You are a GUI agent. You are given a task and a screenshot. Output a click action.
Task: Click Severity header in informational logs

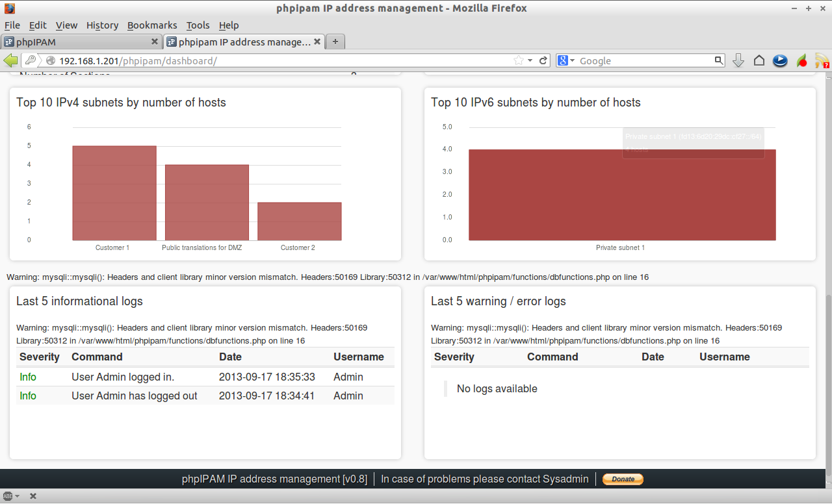(40, 357)
